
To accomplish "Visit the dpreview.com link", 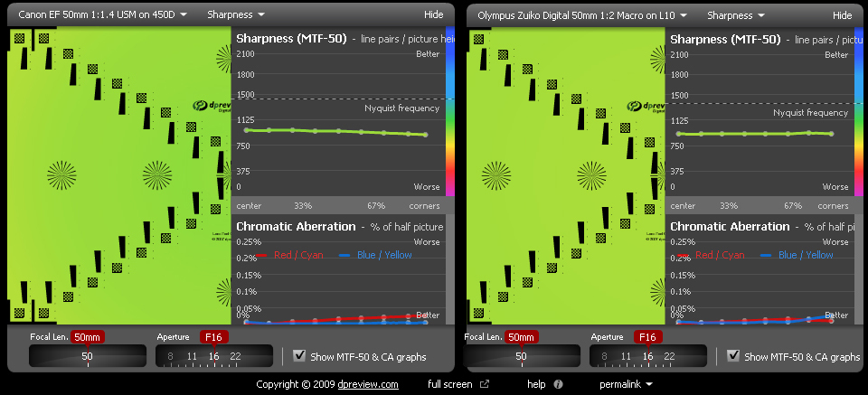I will [369, 384].
